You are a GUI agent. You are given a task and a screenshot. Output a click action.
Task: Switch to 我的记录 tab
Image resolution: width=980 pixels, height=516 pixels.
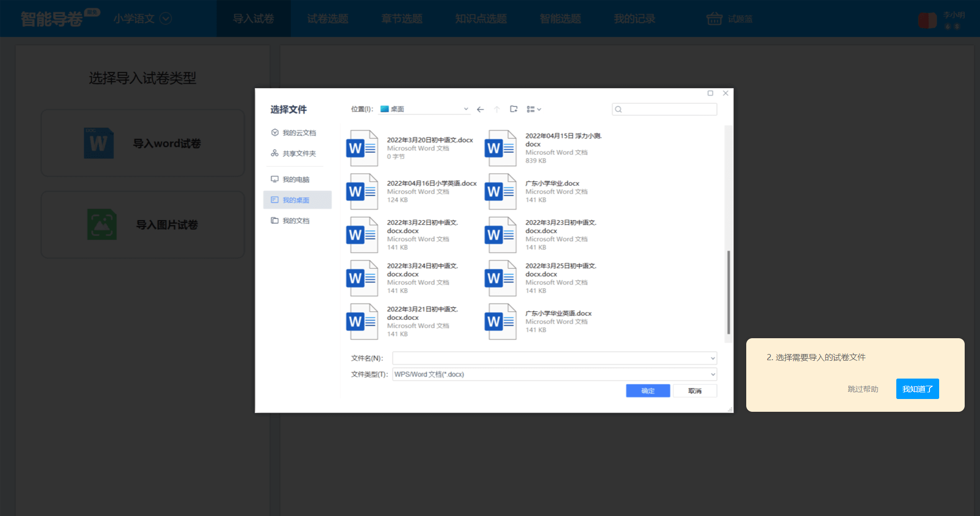pyautogui.click(x=634, y=19)
